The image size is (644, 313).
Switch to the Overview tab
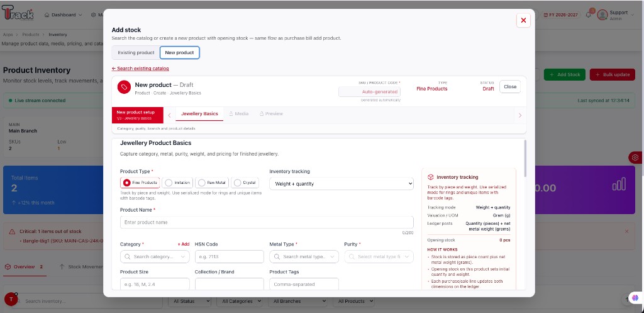pos(24,267)
